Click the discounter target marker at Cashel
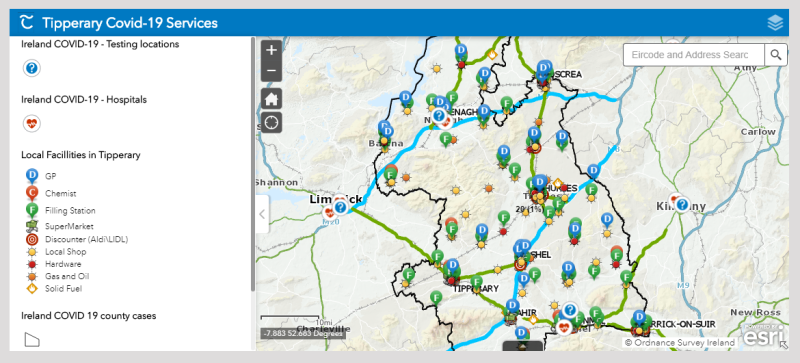 520,265
